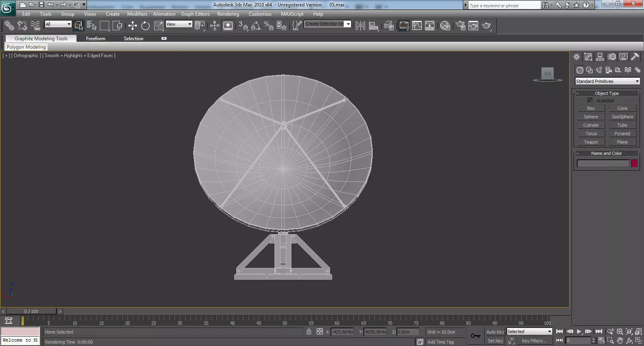
Task: Open the Material Editor
Action: [x=445, y=26]
